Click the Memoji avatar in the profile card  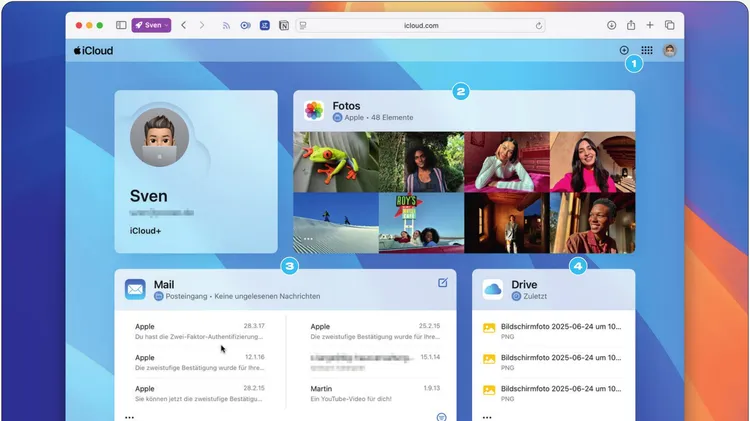click(159, 137)
